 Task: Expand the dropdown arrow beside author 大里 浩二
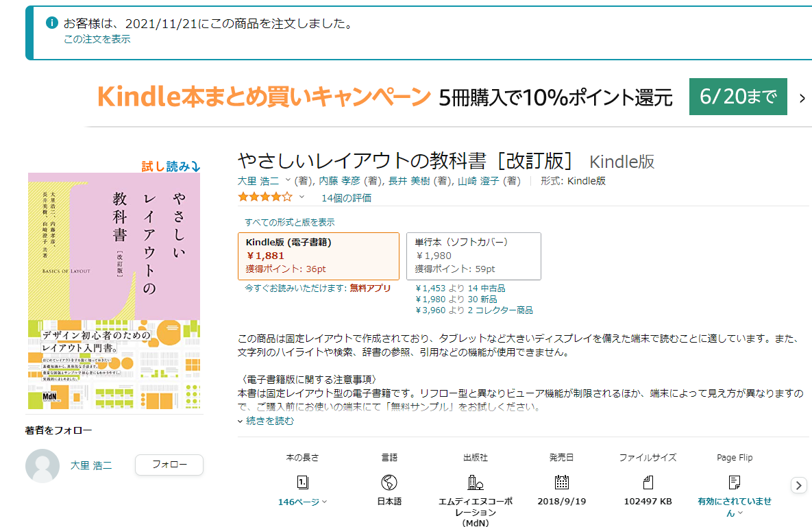click(288, 180)
